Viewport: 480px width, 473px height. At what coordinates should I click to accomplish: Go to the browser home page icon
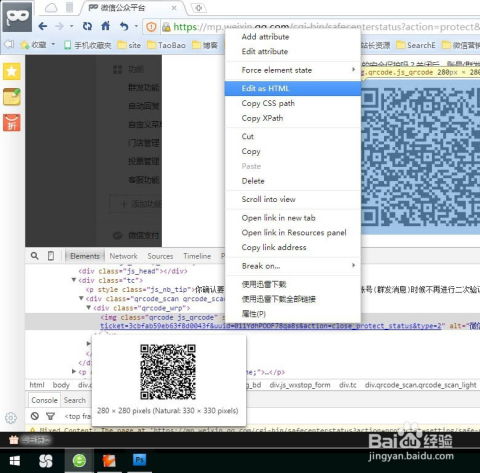pos(106,26)
